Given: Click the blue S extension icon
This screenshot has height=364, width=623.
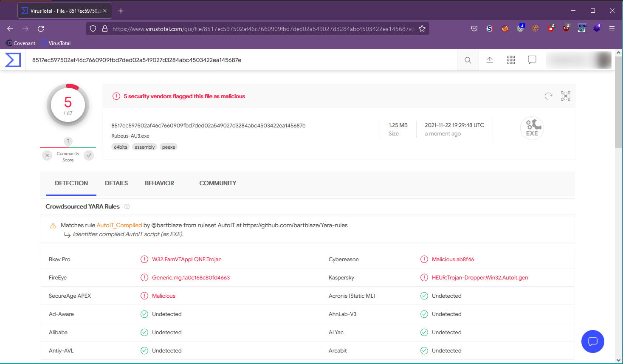Looking at the screenshot, I should pyautogui.click(x=490, y=29).
